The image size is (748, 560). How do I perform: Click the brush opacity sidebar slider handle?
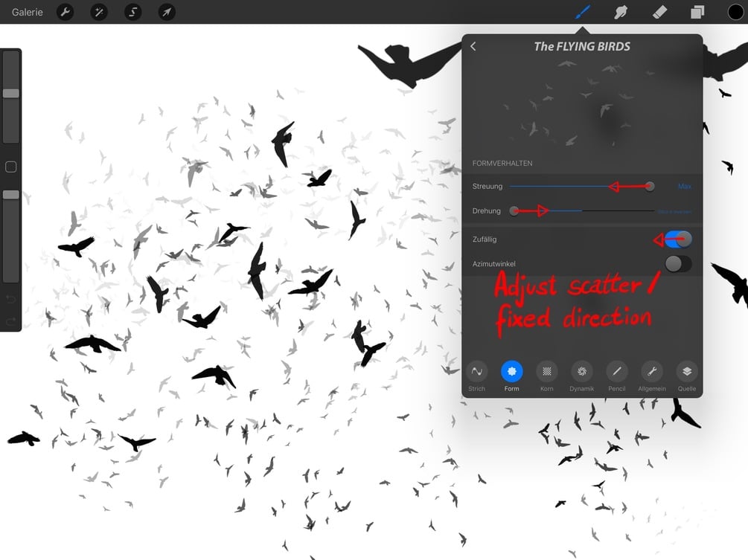[11, 194]
